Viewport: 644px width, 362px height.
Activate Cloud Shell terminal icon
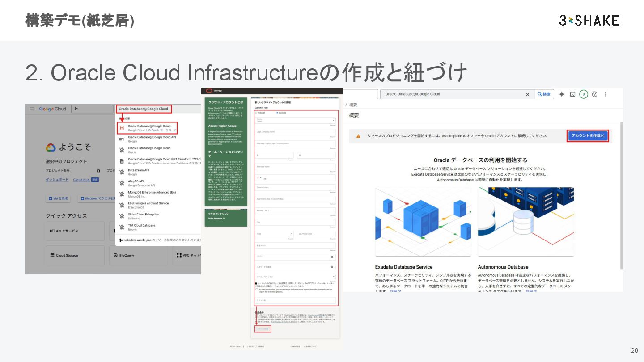[572, 94]
